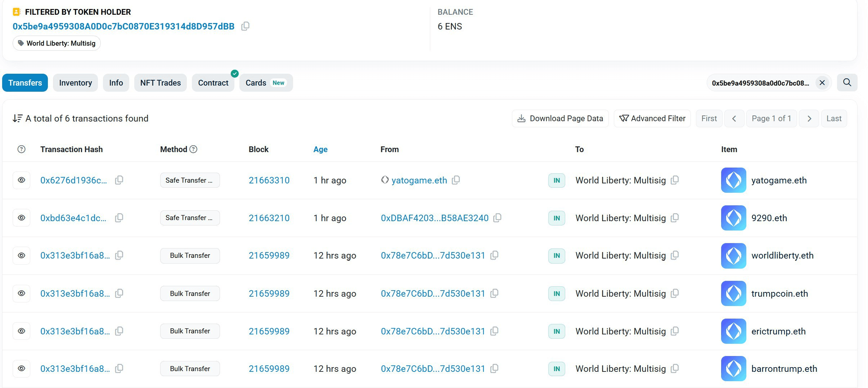Open the Cards New tab
The width and height of the screenshot is (868, 388).
click(266, 83)
